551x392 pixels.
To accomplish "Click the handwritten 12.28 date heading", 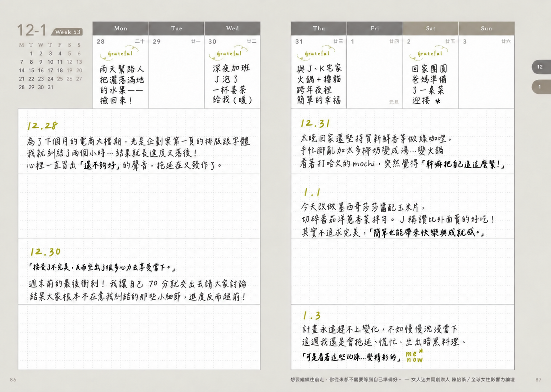I will point(42,126).
